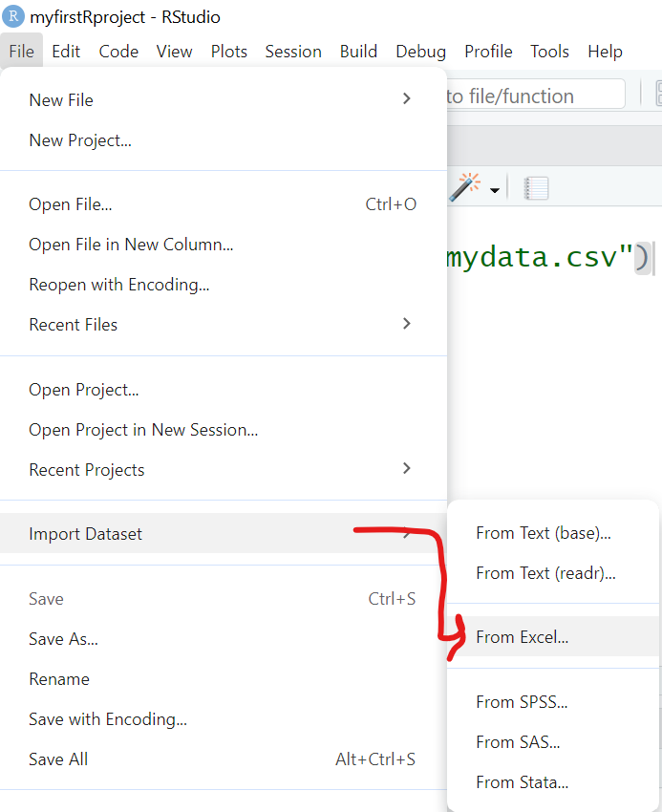The image size is (662, 812).
Task: Choose From Text (readr)... import option
Action: click(553, 573)
